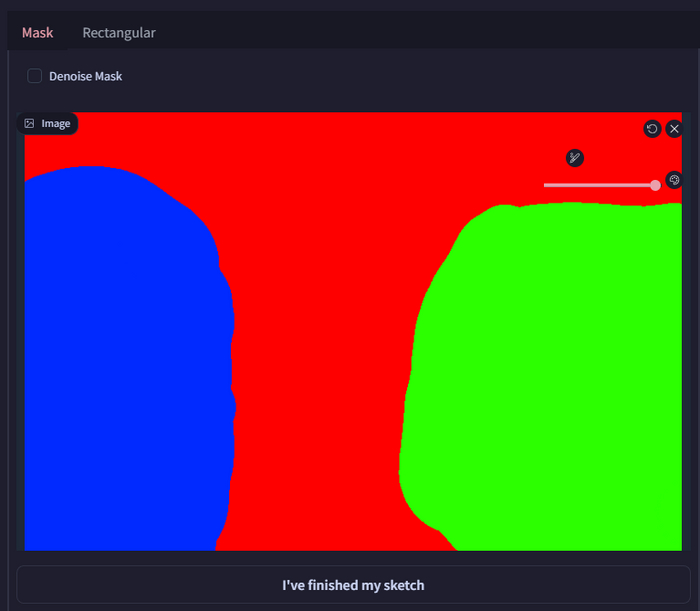Switch to the Mask tab
The width and height of the screenshot is (700, 611).
click(x=38, y=33)
